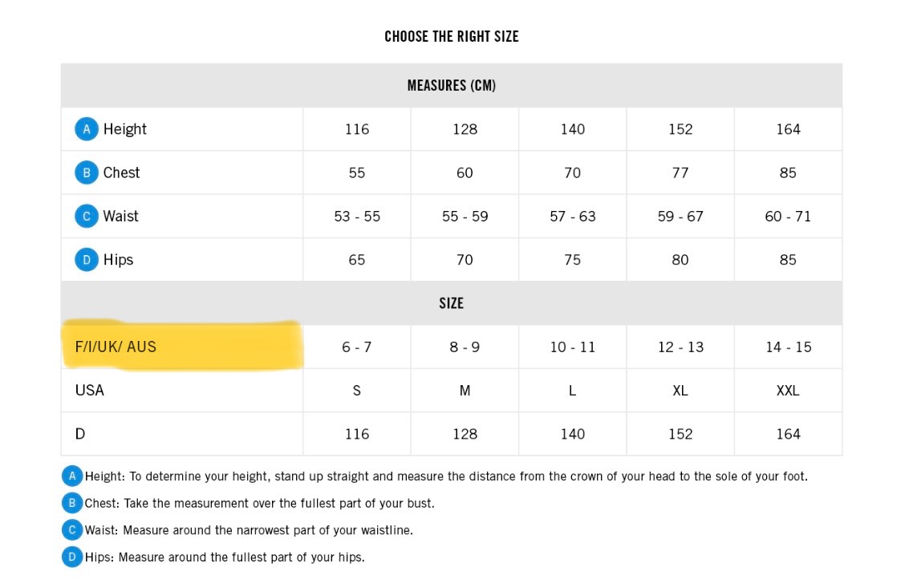Image resolution: width=909 pixels, height=588 pixels.
Task: Select the 57 - 63 waist measurement cell
Action: click(573, 217)
